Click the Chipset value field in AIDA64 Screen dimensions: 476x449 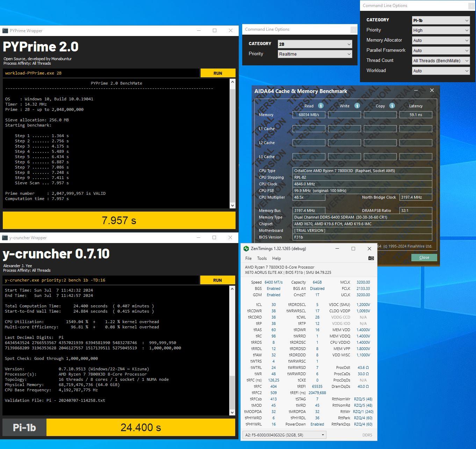pos(362,224)
